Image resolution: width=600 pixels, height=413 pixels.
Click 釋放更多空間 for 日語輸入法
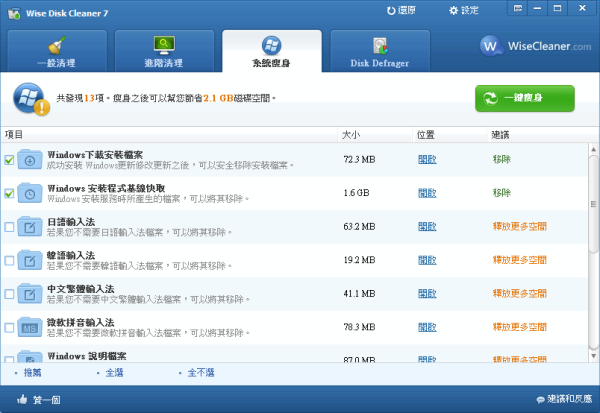coord(520,227)
